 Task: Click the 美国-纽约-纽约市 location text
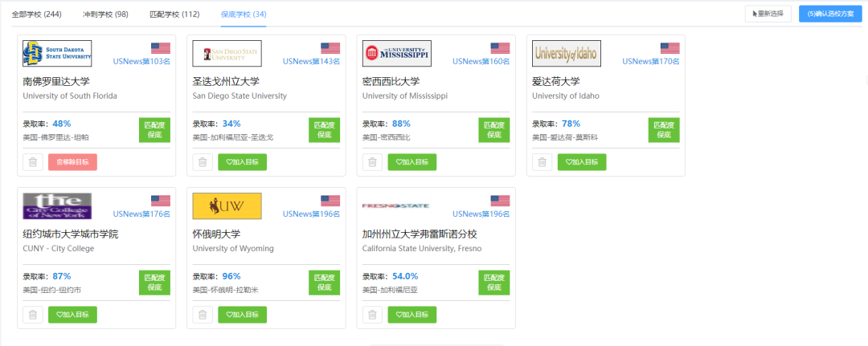51,290
